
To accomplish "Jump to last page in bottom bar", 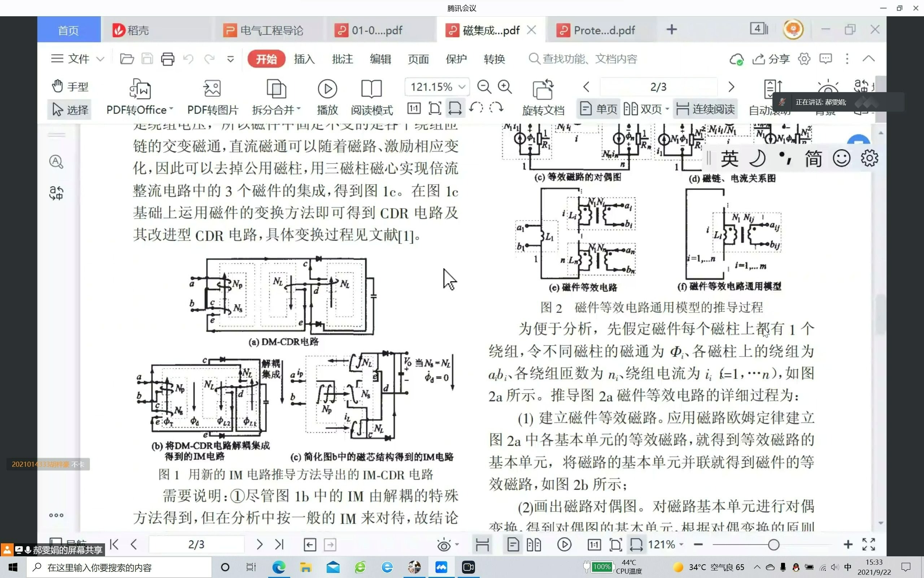I will 279,544.
